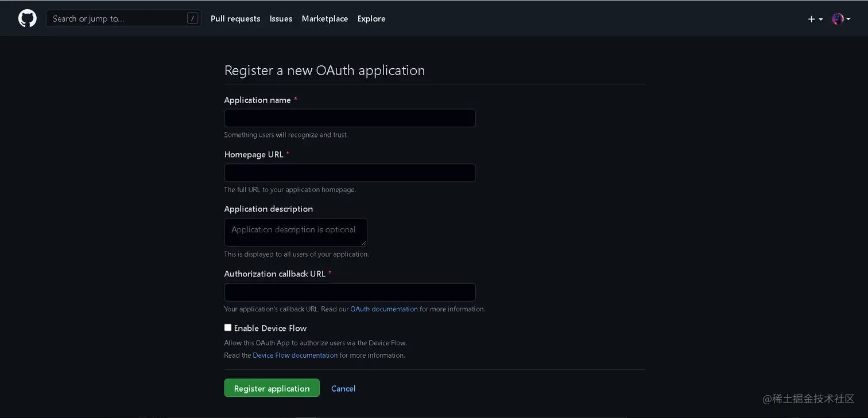Click the 'Enable Device Flow' label text
The height and width of the screenshot is (418, 868).
pos(270,328)
